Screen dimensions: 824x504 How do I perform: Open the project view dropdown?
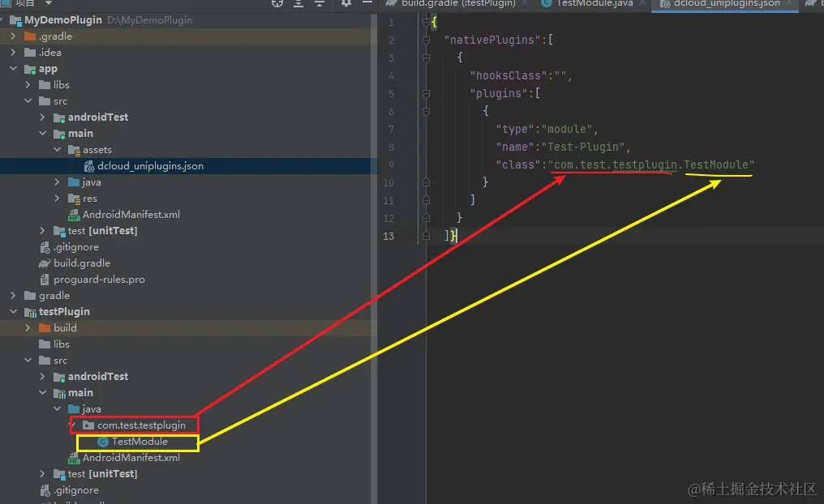tap(49, 3)
